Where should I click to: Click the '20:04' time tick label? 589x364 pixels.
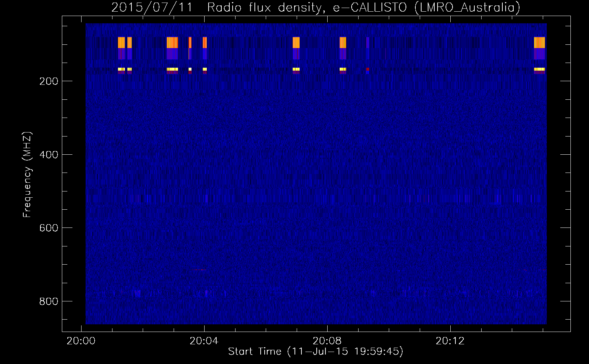[x=204, y=341]
